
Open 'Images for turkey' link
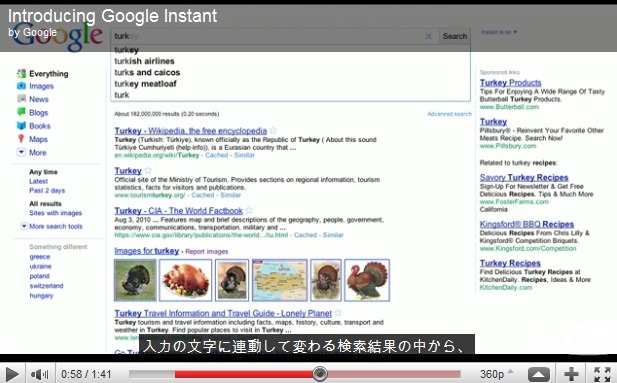[x=146, y=251]
